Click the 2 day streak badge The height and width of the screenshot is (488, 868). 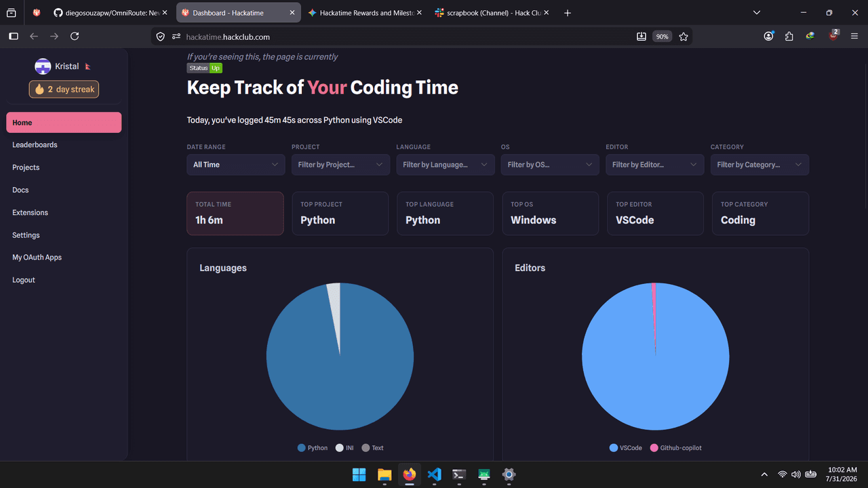[x=64, y=89]
